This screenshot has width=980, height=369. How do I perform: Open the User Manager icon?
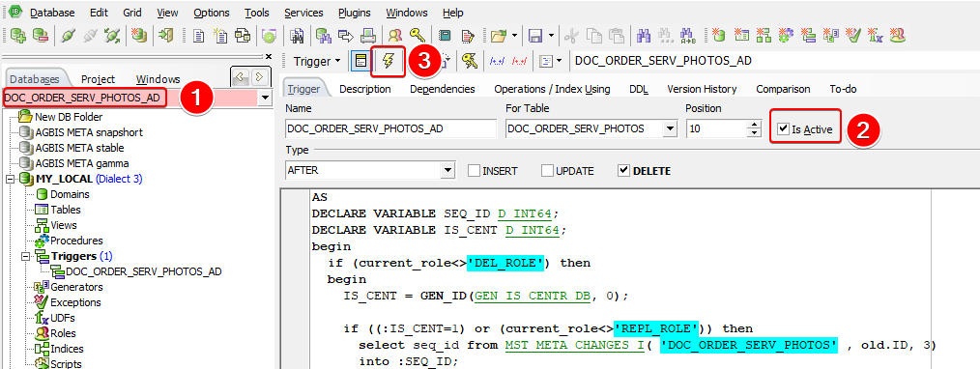point(395,35)
